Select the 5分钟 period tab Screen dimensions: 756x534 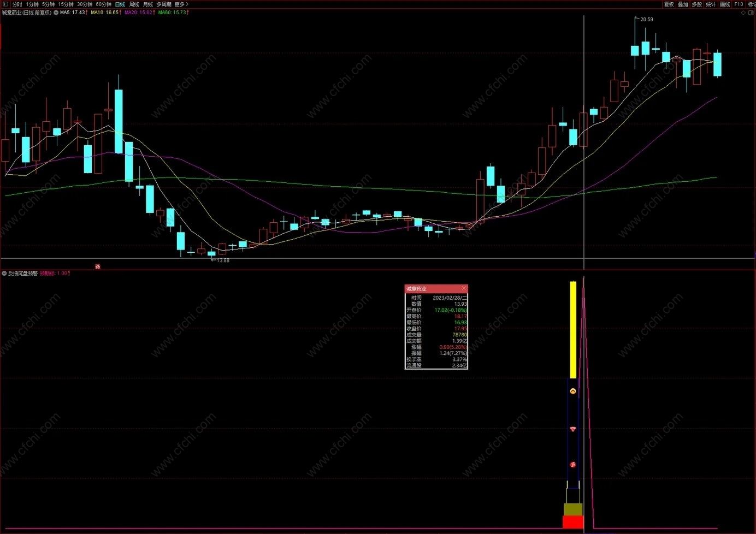coord(48,4)
